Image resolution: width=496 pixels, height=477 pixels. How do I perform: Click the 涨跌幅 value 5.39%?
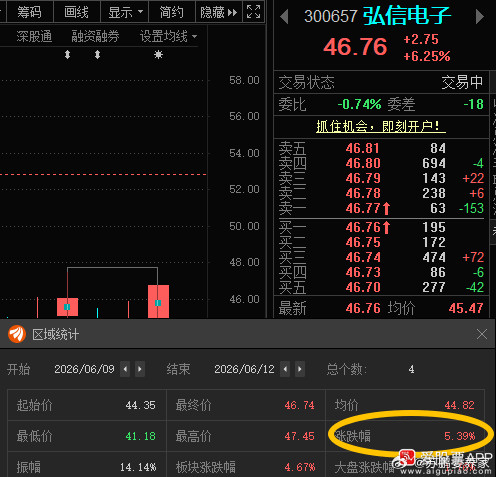click(460, 436)
